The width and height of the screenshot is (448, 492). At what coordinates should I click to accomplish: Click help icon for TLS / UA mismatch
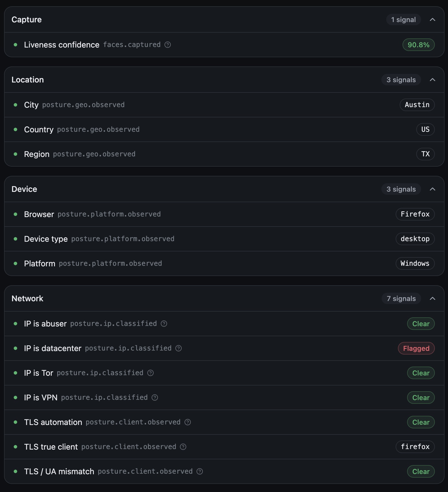point(200,471)
